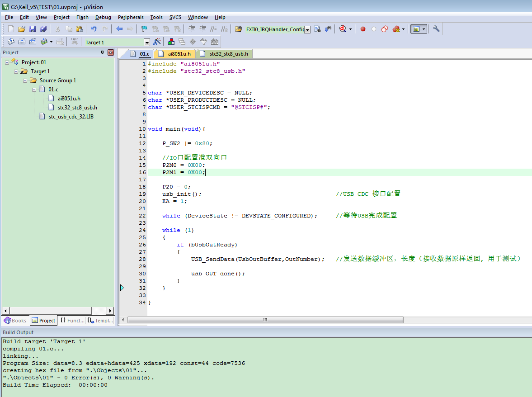The width and height of the screenshot is (532, 397).
Task: Select ai8051u.h in the project tree
Action: [x=69, y=99]
